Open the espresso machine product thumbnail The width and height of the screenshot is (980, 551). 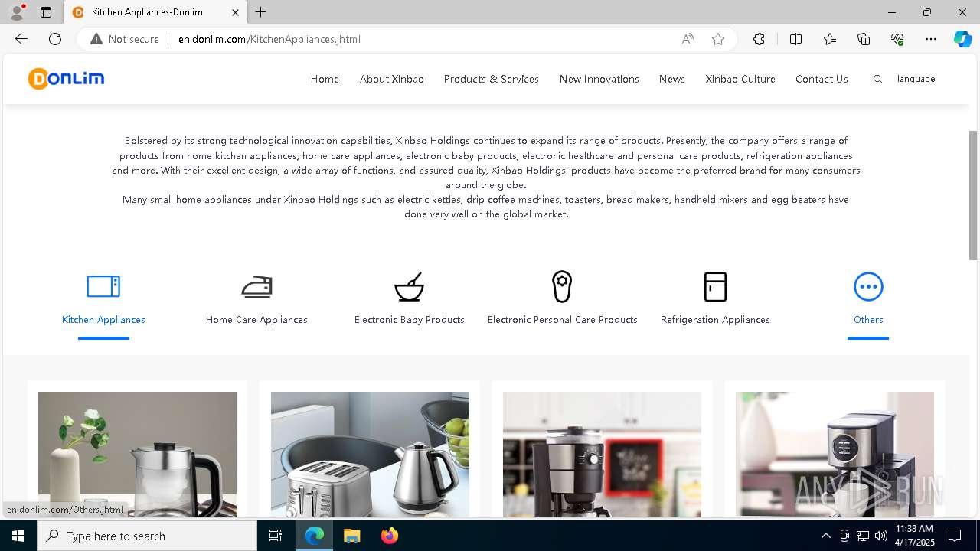click(835, 455)
